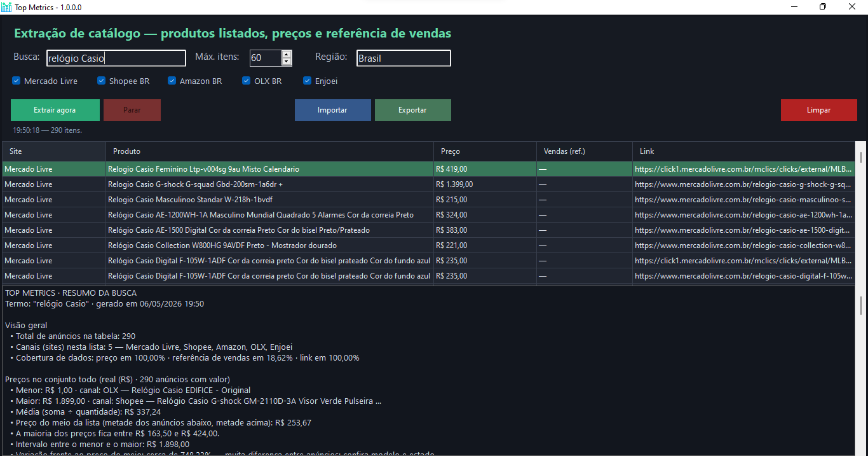The height and width of the screenshot is (456, 868).
Task: Click link for relogio-casio-masculinoo-s
Action: tap(743, 200)
